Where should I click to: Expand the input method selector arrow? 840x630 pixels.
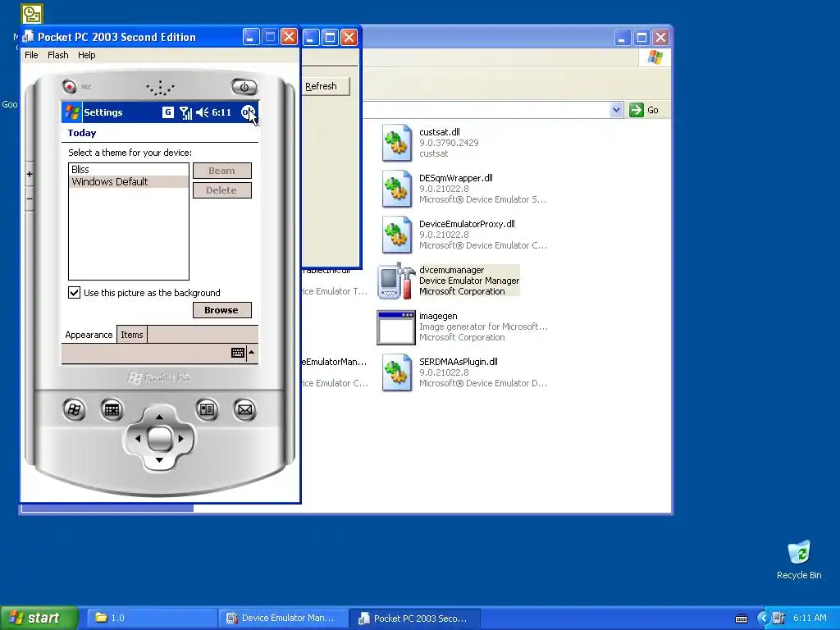pyautogui.click(x=252, y=353)
